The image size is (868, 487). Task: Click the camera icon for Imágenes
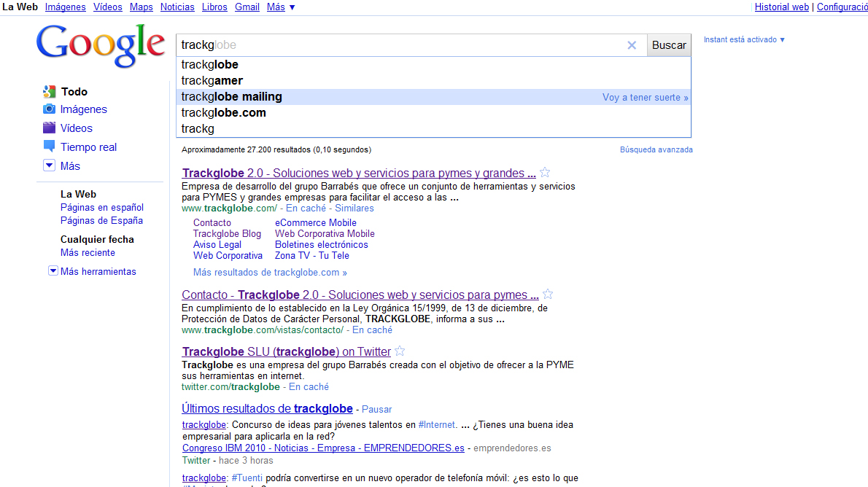[x=50, y=109]
